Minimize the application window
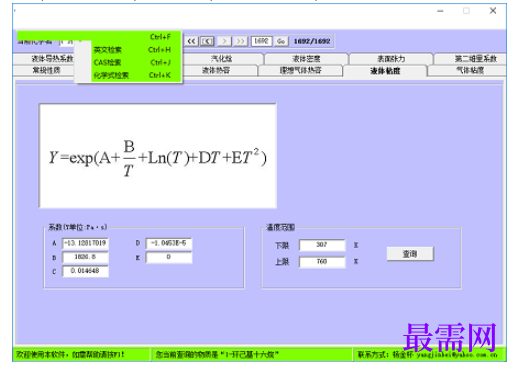The width and height of the screenshot is (515, 369). click(x=440, y=11)
